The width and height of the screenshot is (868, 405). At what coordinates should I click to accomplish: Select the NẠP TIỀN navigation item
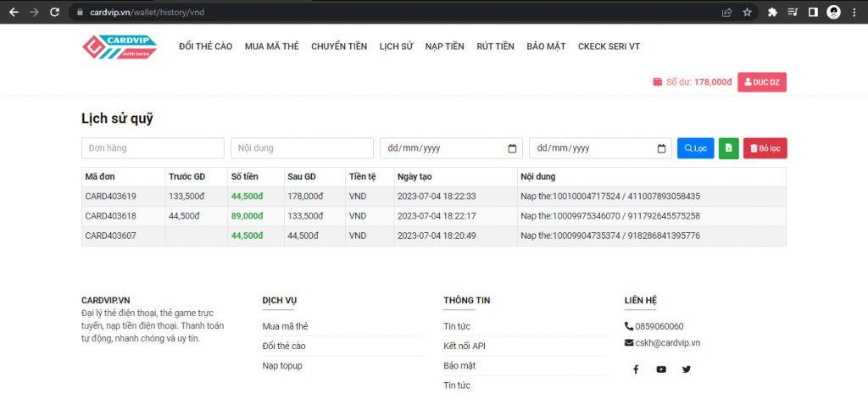coord(444,47)
